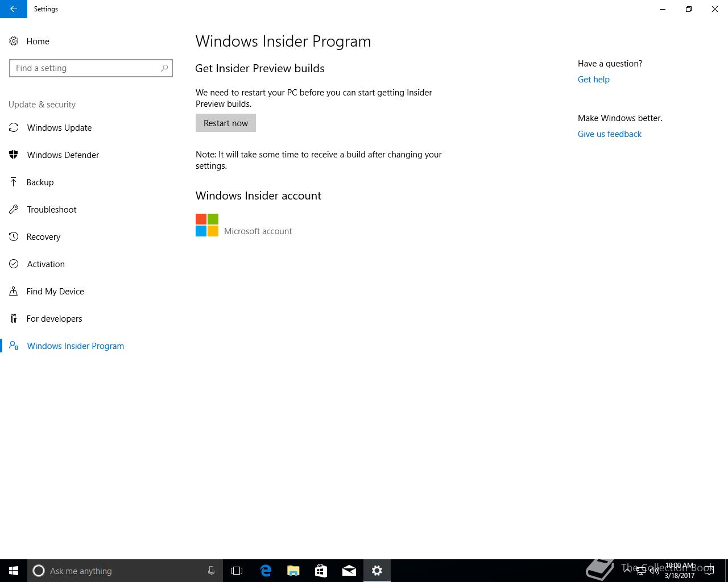Click the Cortana microphone icon
This screenshot has height=582, width=728.
pos(211,571)
